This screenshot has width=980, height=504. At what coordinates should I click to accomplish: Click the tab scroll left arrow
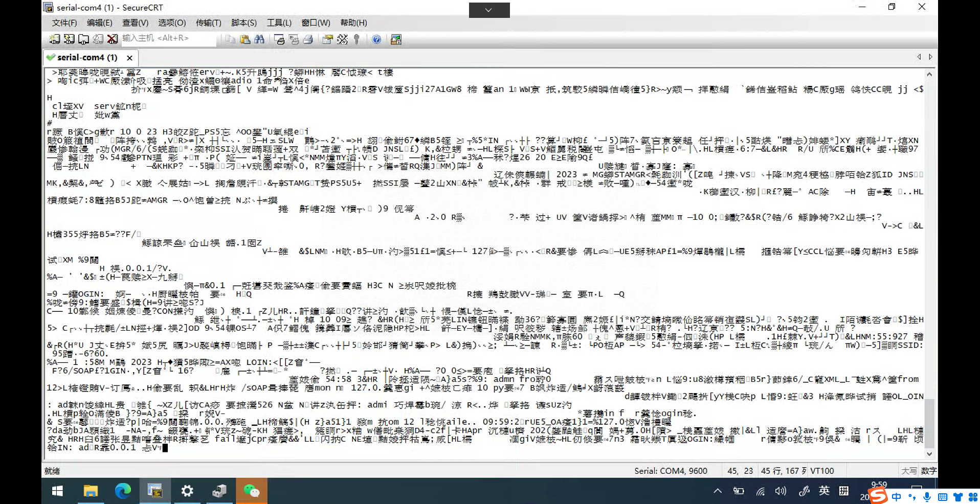[919, 57]
